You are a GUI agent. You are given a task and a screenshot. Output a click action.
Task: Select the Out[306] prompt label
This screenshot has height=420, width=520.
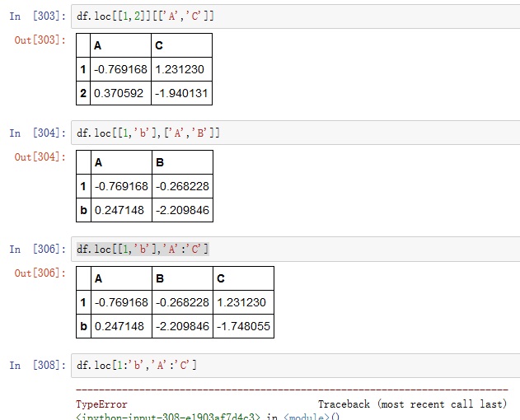40,273
